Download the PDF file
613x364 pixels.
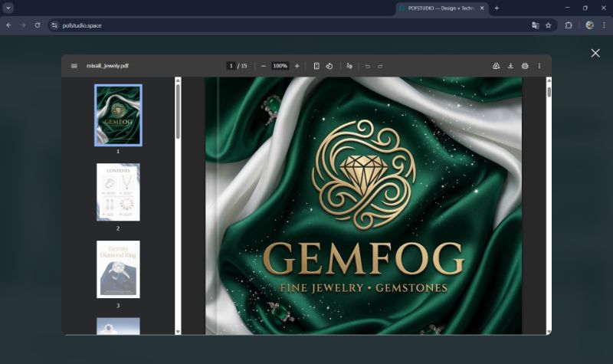click(x=510, y=66)
